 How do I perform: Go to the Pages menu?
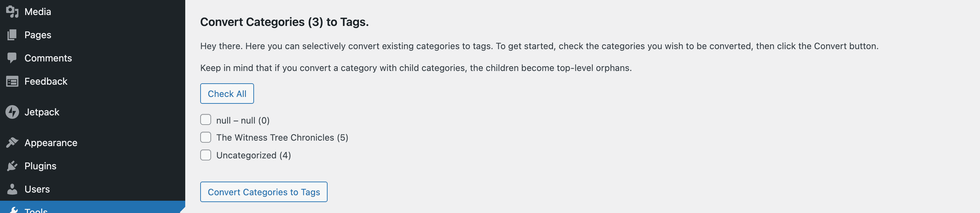[38, 35]
